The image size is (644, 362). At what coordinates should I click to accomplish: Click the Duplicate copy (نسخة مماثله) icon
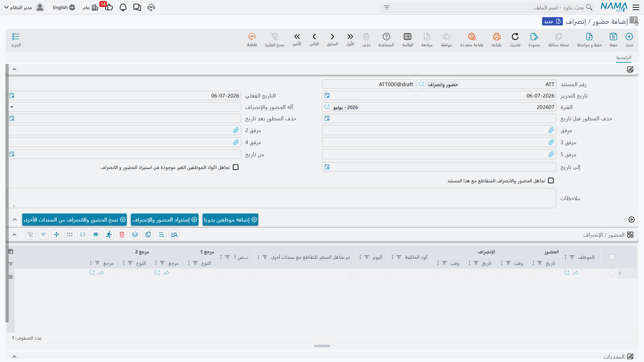(x=558, y=37)
